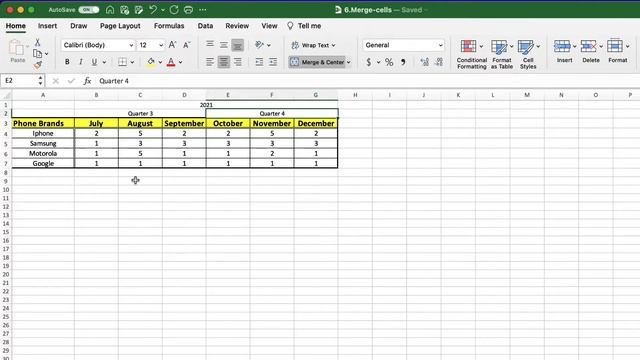Click the Top Align icon
Viewport: 640px width, 360px height.
[210, 45]
